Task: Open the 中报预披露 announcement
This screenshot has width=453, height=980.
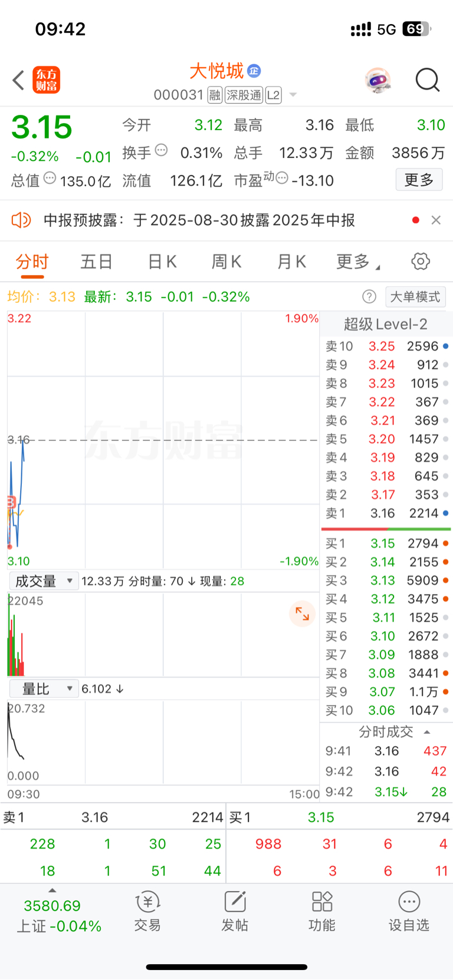Action: click(199, 220)
